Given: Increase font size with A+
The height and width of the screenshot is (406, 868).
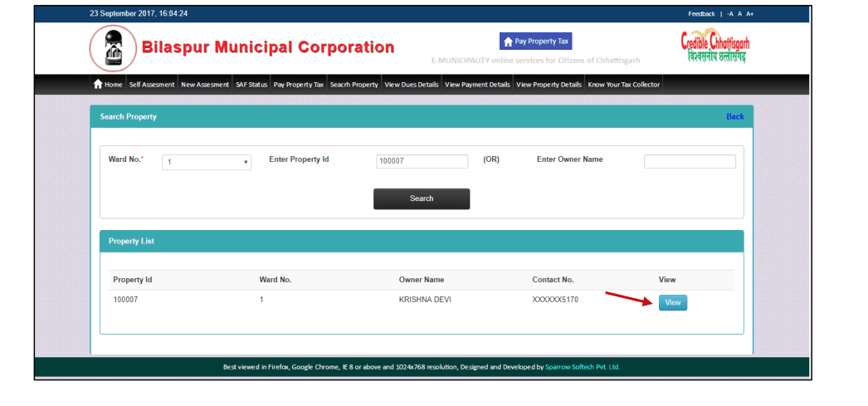Looking at the screenshot, I should coord(749,14).
